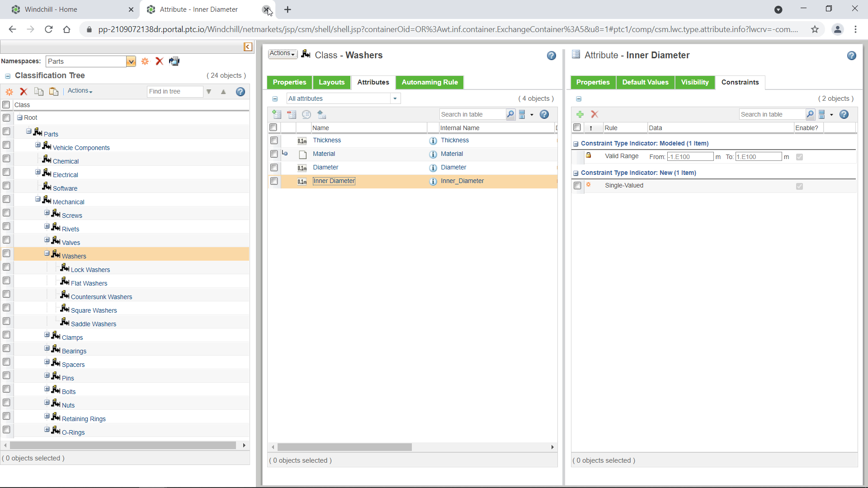The image size is (868, 488).
Task: Create new class in Classification Tree toolbar
Action: click(9, 91)
